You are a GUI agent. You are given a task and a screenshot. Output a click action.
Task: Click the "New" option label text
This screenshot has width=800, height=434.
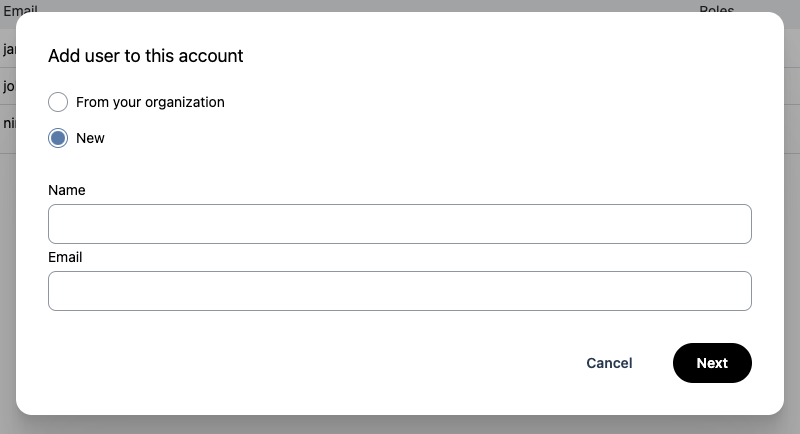tap(90, 138)
